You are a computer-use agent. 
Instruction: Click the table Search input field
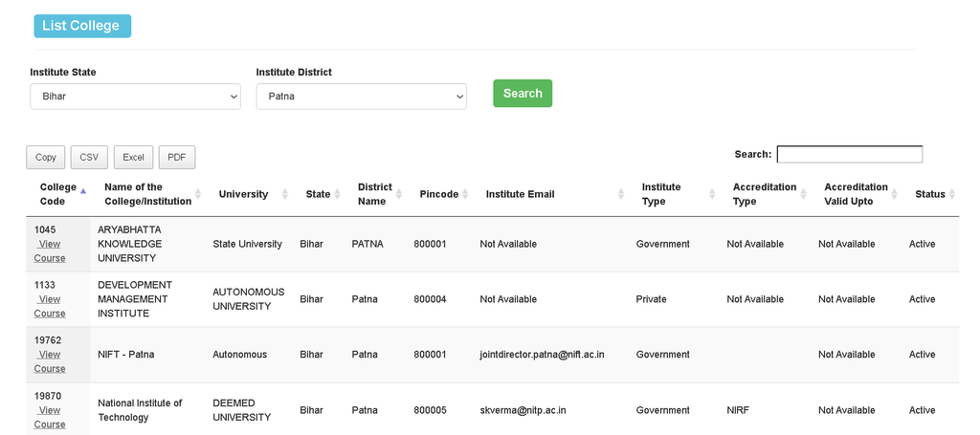tap(850, 154)
